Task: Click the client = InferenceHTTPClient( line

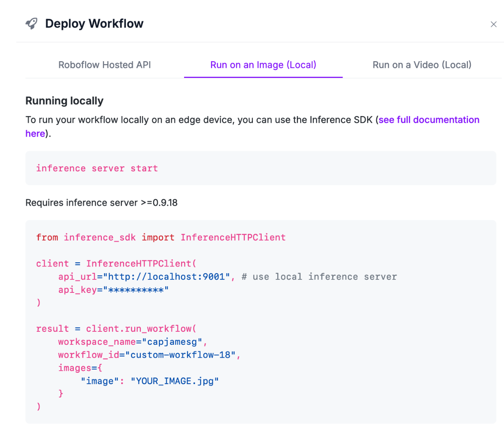Action: coord(116,263)
